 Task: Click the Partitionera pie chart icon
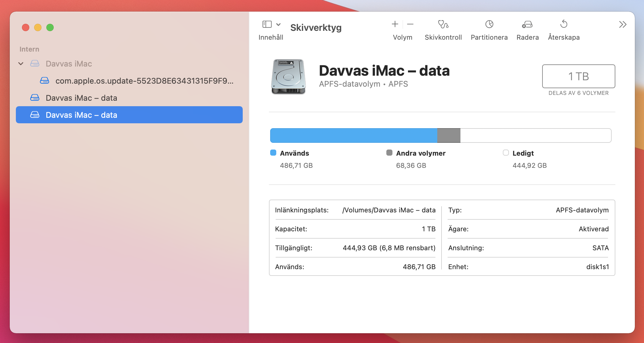(x=489, y=24)
